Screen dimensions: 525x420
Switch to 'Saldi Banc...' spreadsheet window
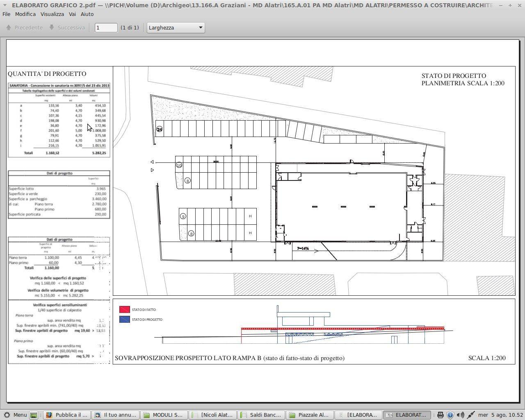click(261, 415)
